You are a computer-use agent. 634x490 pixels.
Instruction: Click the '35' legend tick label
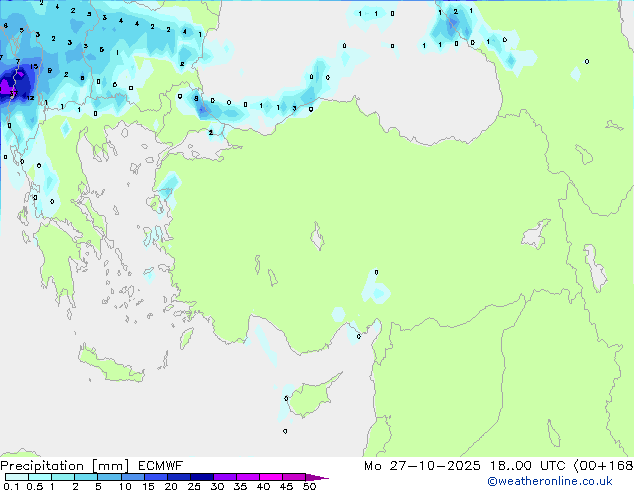240,486
